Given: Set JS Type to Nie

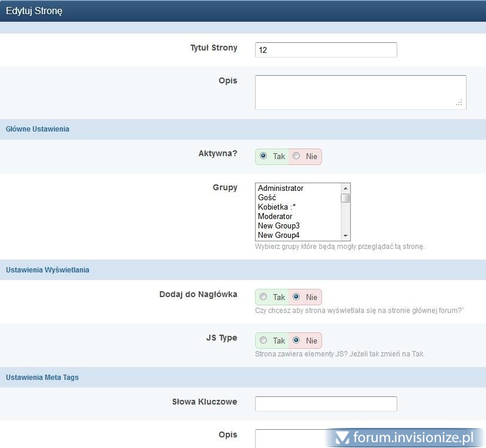Looking at the screenshot, I should click(296, 340).
